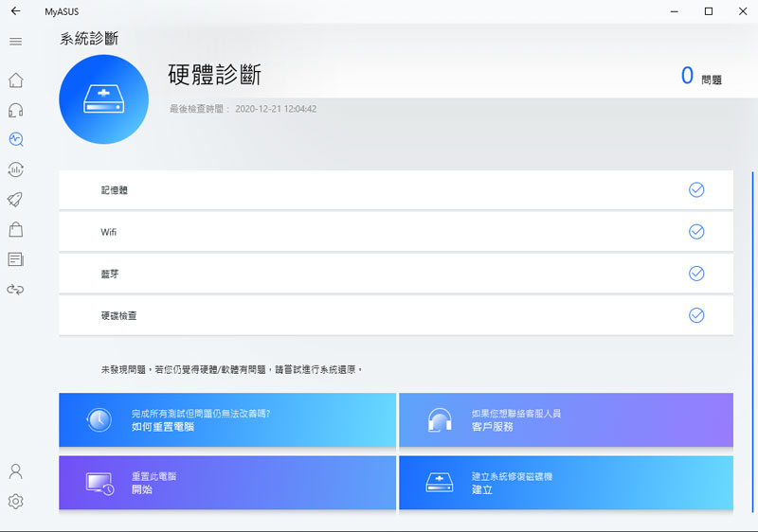Image resolution: width=758 pixels, height=532 pixels.
Task: Open the rocket customization sidebar icon
Action: tap(15, 200)
